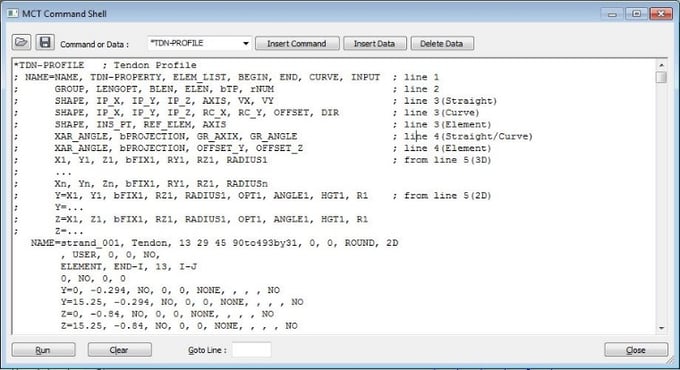Click the Insert Data button
Viewport: 680px width, 370px height.
tap(375, 43)
